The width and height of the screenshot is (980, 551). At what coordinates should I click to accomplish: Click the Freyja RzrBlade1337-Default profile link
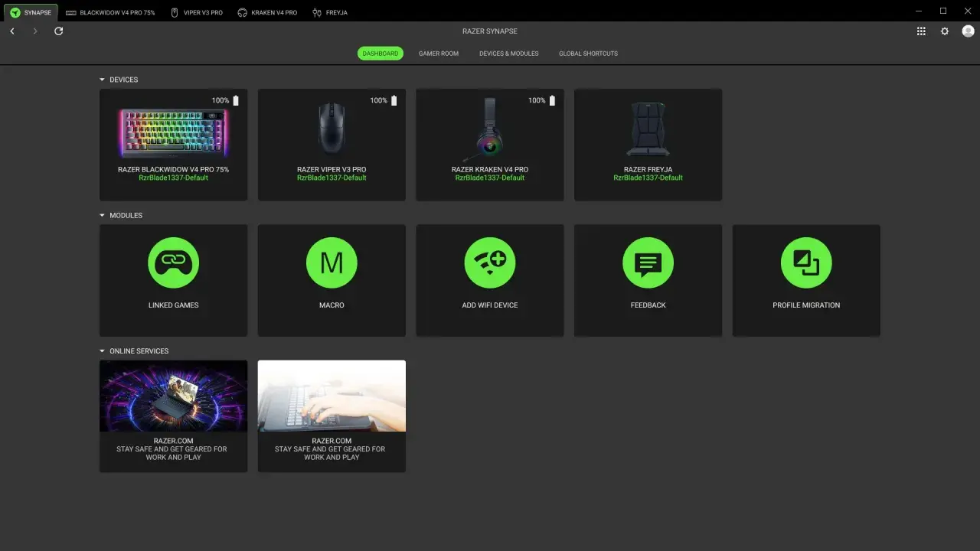point(648,178)
